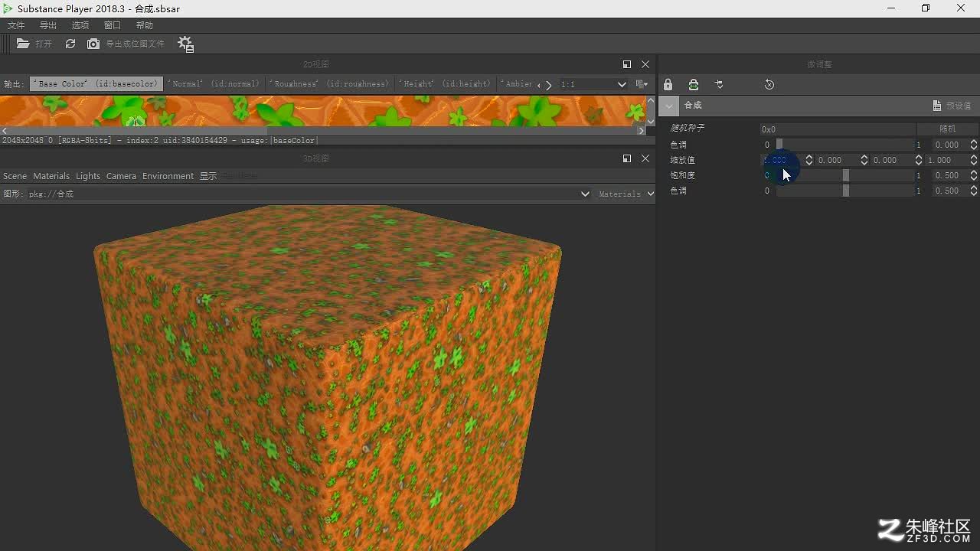
Task: Click the 2048x2048 RGBA-8bits status text
Action: tap(159, 140)
